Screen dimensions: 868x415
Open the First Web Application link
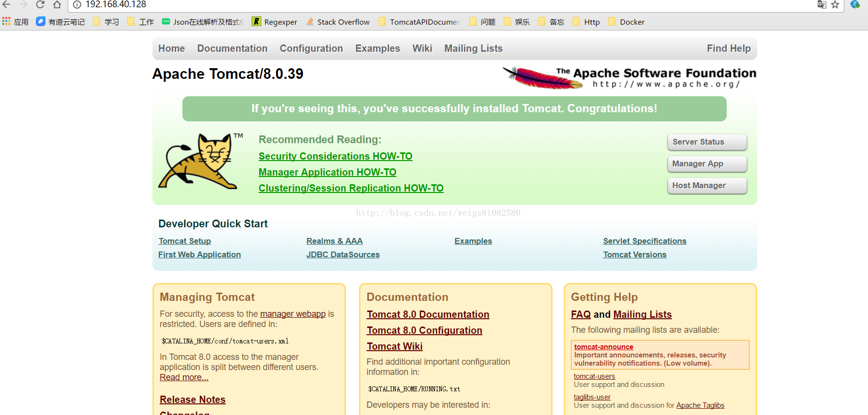click(199, 254)
